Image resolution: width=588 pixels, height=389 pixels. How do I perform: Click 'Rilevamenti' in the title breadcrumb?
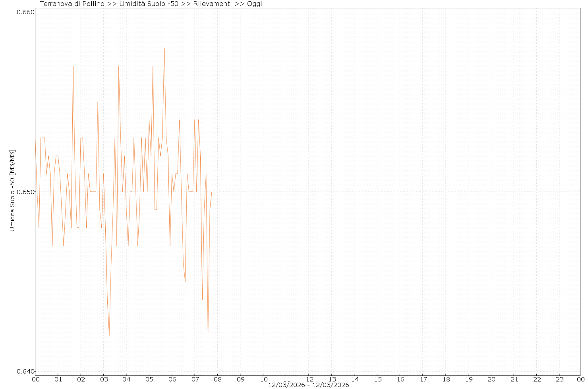[x=212, y=4]
